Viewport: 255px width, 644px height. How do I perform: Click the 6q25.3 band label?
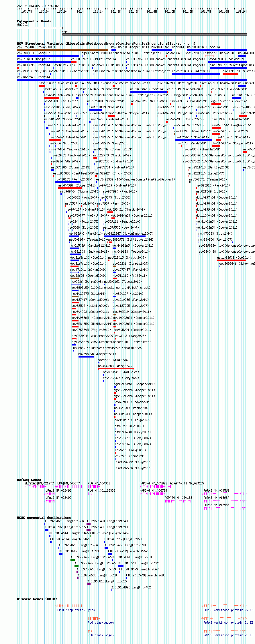(22, 25)
